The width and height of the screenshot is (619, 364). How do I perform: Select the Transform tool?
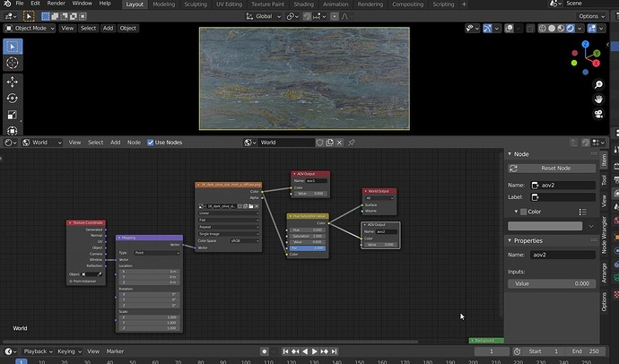13,131
